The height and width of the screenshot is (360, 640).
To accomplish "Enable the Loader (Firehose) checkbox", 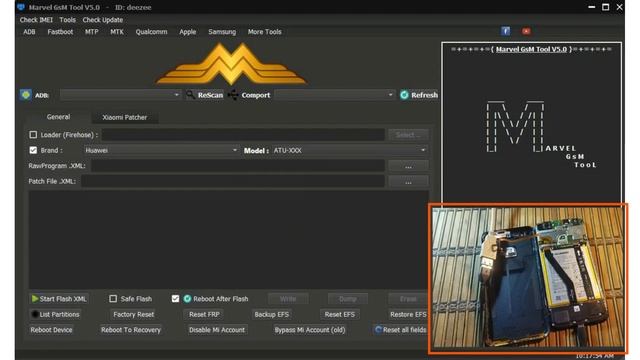I will (x=33, y=135).
